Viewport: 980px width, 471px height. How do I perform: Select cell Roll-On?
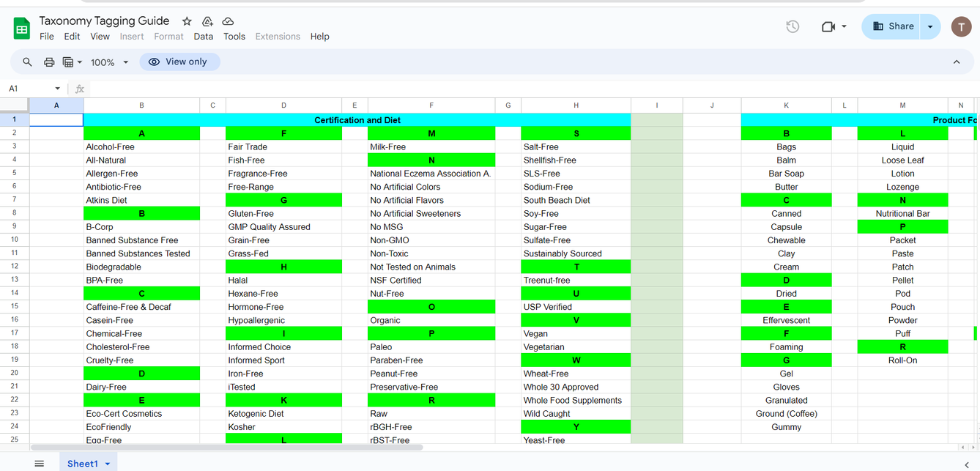point(902,360)
